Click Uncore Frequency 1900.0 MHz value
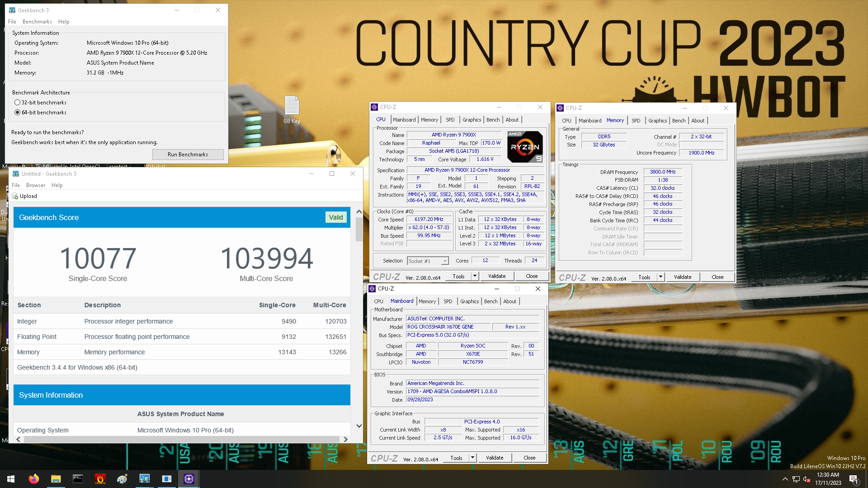The width and height of the screenshot is (868, 488). click(x=701, y=153)
